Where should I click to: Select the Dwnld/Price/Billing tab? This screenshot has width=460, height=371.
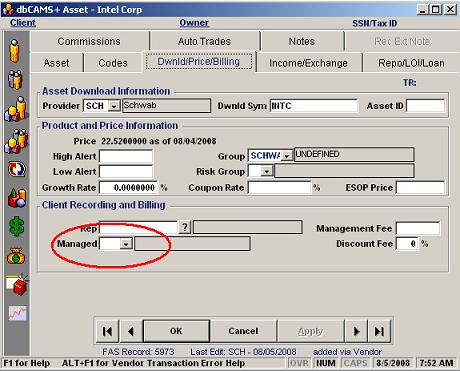[199, 62]
